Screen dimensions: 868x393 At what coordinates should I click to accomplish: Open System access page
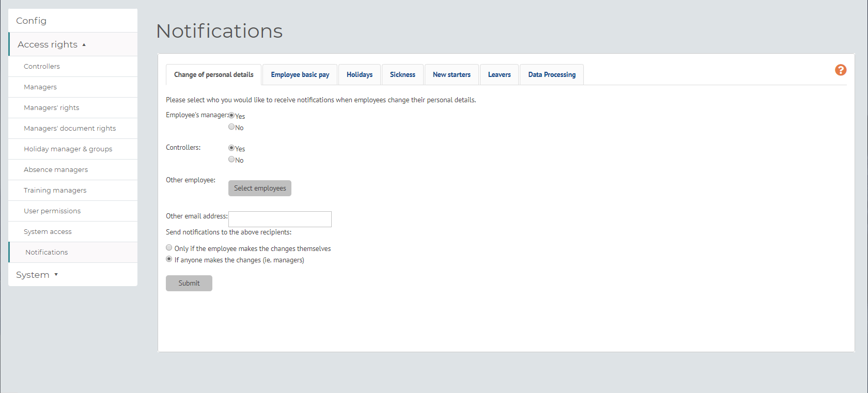[73, 231]
